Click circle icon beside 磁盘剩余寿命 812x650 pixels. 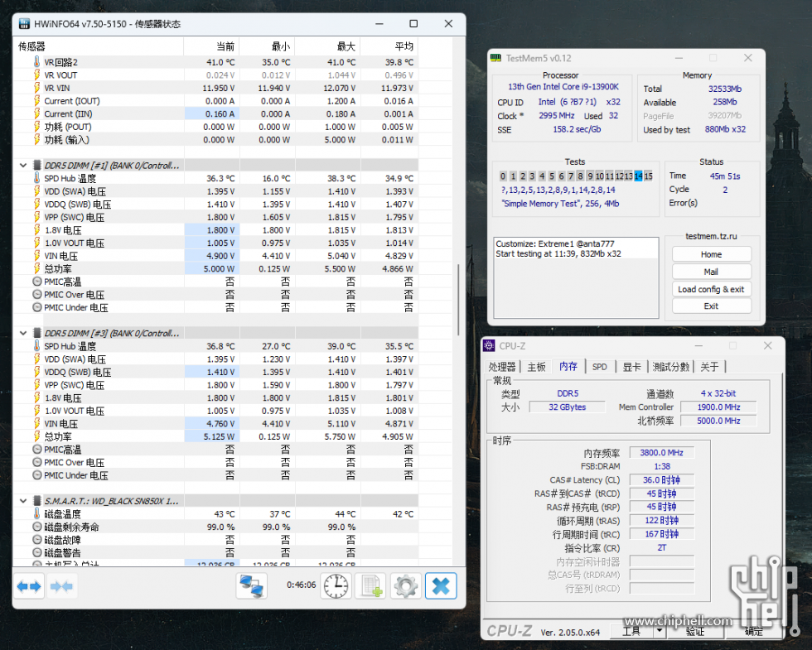[36, 527]
